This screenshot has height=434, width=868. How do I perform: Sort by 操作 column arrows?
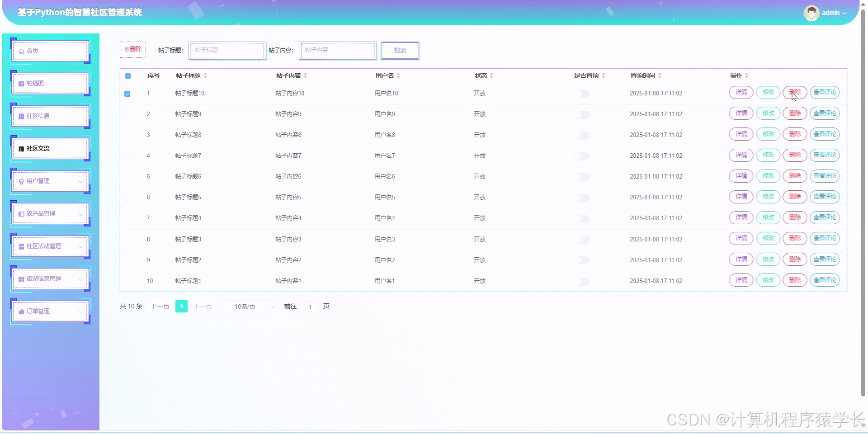tap(746, 75)
